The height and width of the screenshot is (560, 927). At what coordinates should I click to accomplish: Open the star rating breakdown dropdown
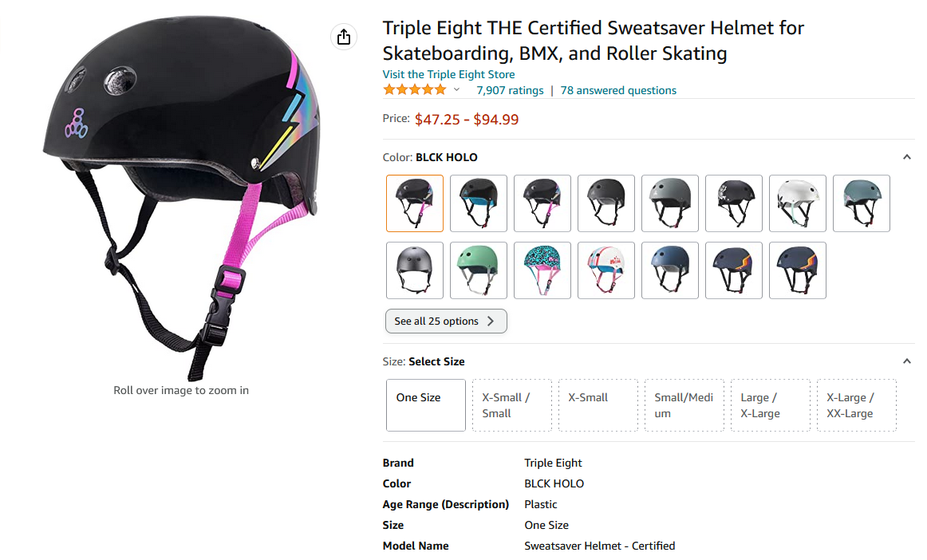(x=456, y=89)
